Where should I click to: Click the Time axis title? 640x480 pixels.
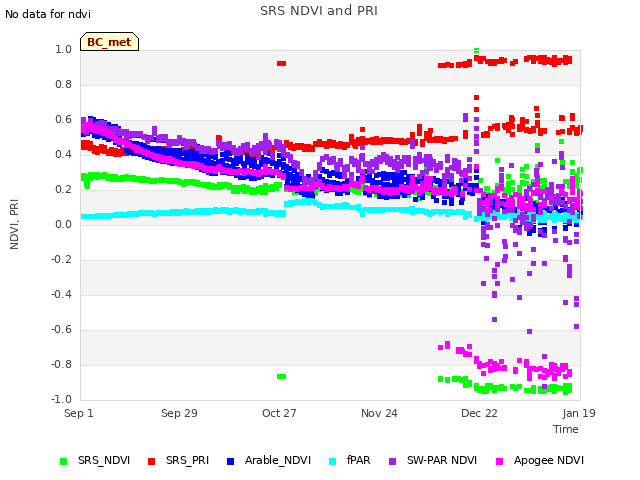pos(566,429)
